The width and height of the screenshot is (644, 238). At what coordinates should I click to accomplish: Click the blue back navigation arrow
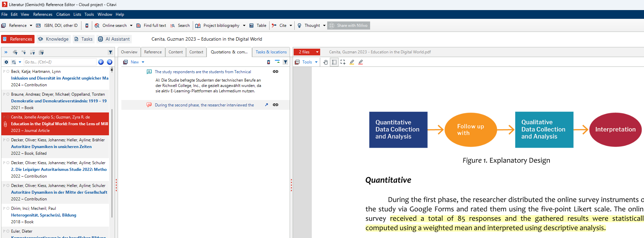(x=101, y=62)
